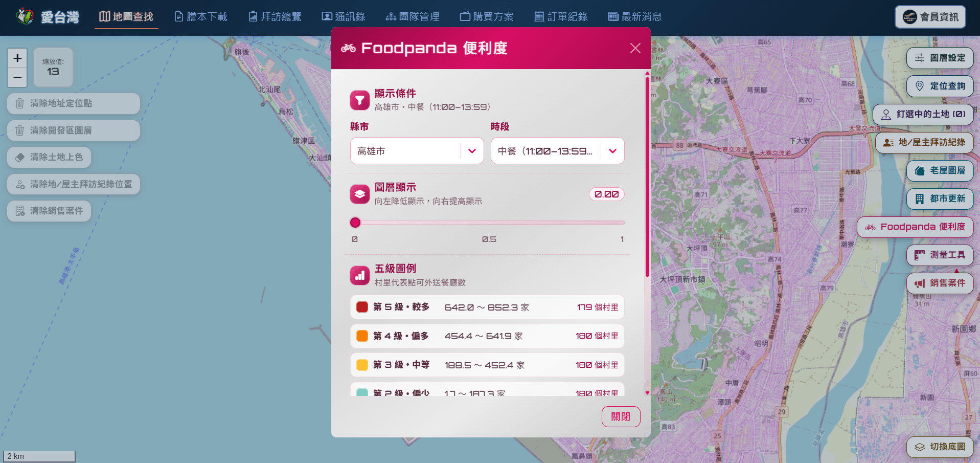Click the pin-person icon in 釘選中的土地
Screen dimensions: 980x463
pos(886,114)
